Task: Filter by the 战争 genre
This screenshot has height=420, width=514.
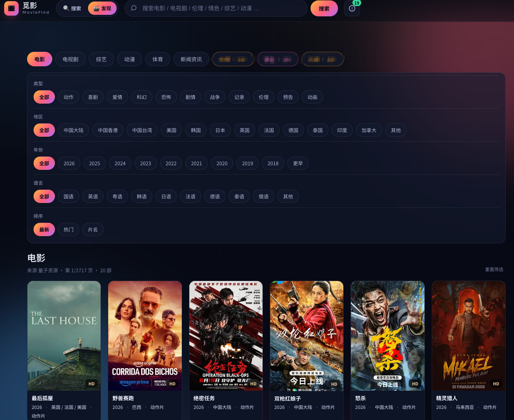Action: [x=215, y=97]
